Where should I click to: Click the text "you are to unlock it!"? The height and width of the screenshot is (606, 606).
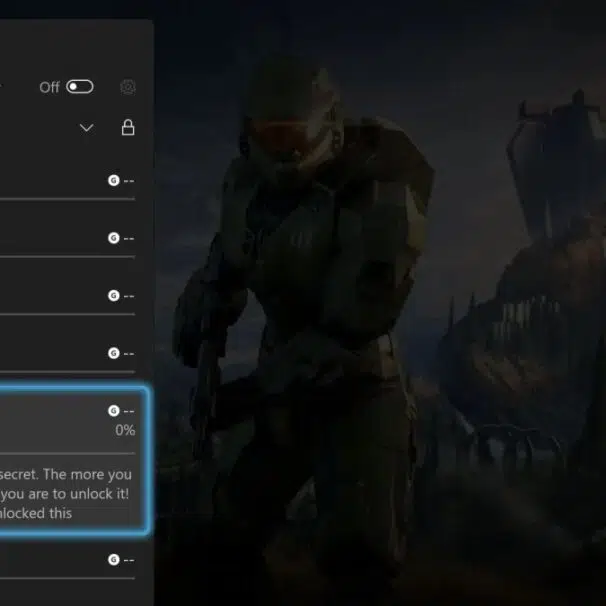click(65, 494)
